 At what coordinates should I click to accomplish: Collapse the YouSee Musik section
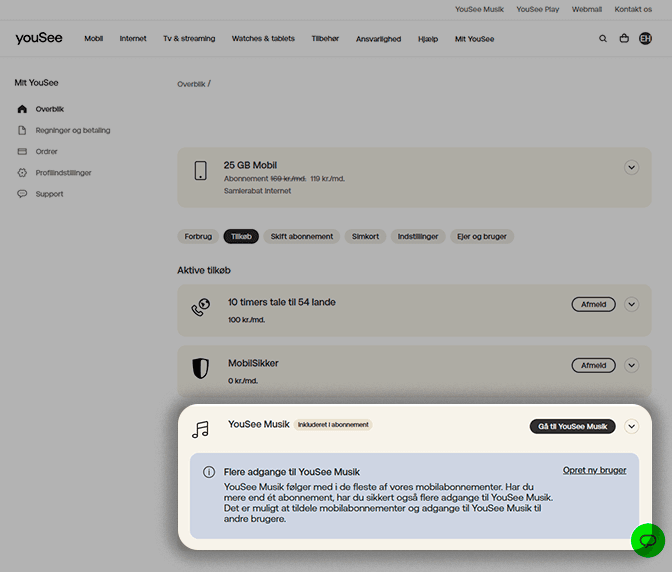pyautogui.click(x=631, y=426)
